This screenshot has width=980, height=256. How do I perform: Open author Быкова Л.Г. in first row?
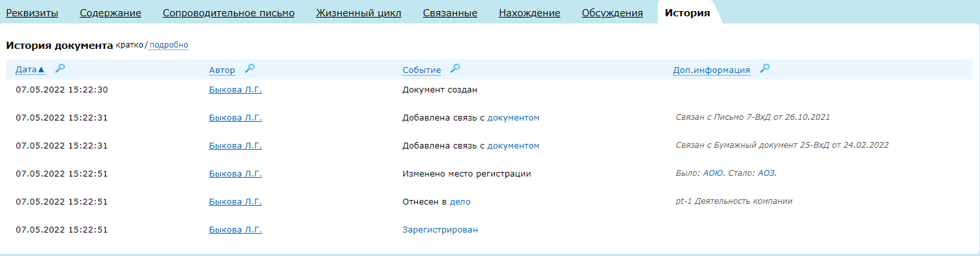pyautogui.click(x=235, y=89)
